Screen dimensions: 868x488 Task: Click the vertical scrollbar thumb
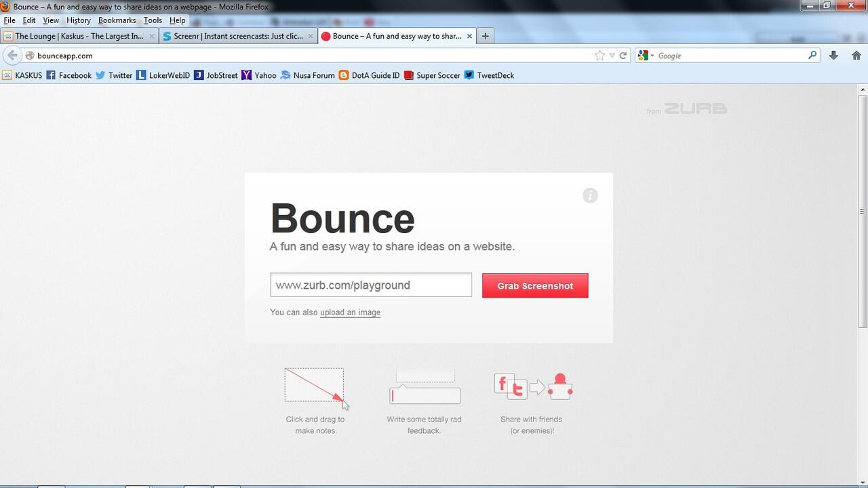pyautogui.click(x=862, y=211)
